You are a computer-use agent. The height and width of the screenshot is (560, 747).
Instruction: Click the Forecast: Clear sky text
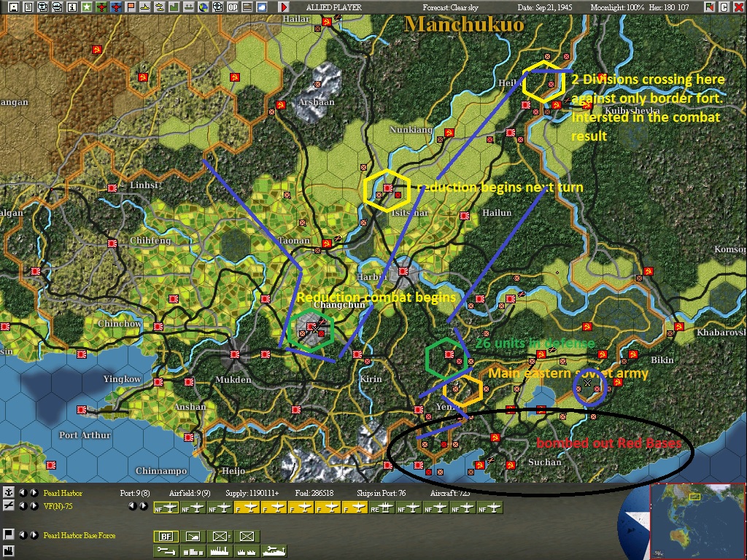[450, 7]
